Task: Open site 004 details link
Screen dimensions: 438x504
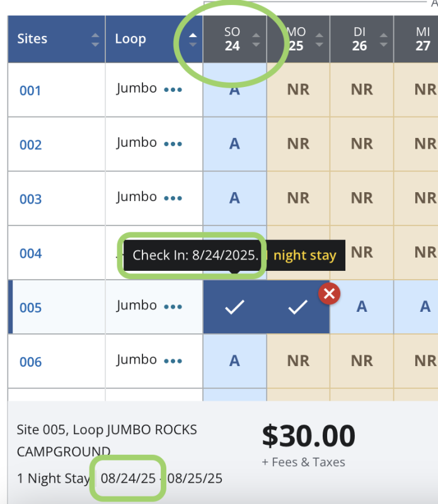Action: (30, 253)
